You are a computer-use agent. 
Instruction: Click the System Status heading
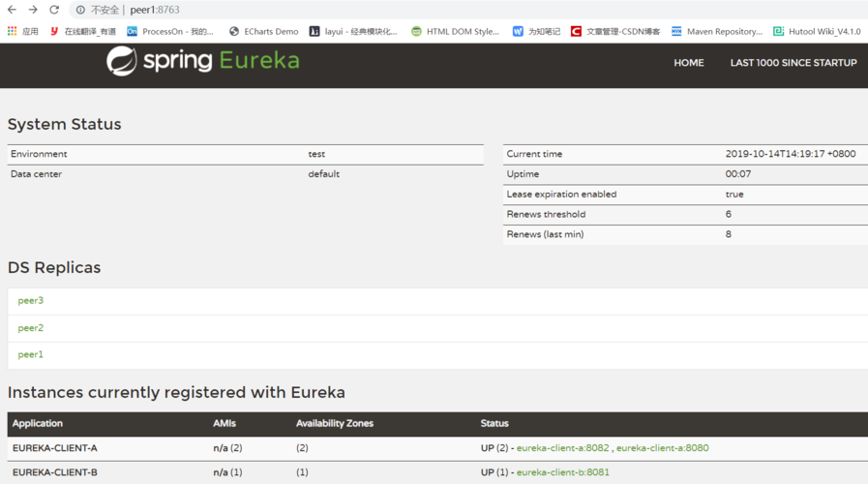64,124
